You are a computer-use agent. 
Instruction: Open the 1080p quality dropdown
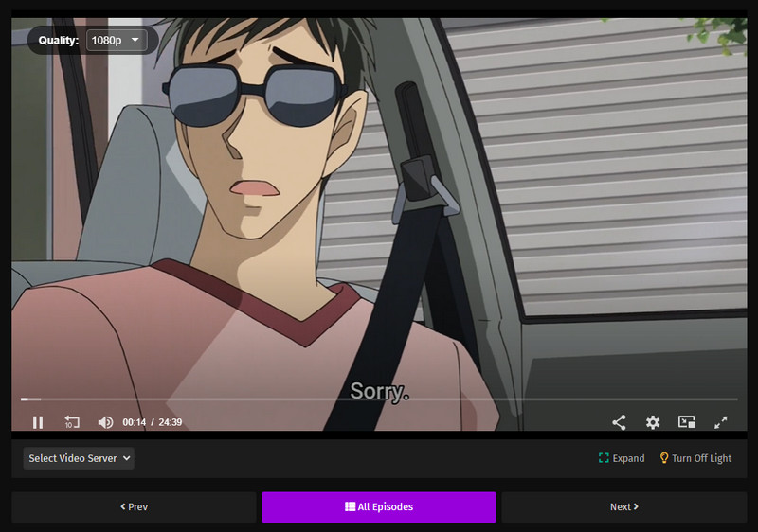tap(116, 40)
